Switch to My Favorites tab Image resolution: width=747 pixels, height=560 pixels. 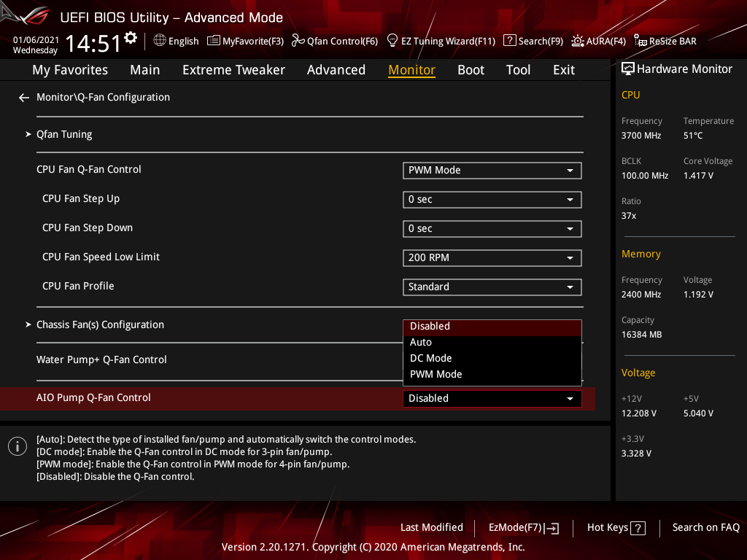point(70,70)
